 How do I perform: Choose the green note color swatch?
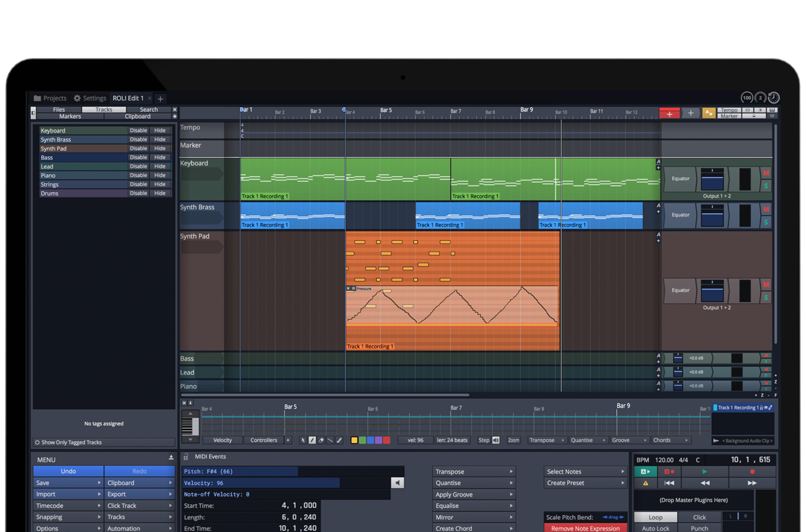[x=362, y=440]
